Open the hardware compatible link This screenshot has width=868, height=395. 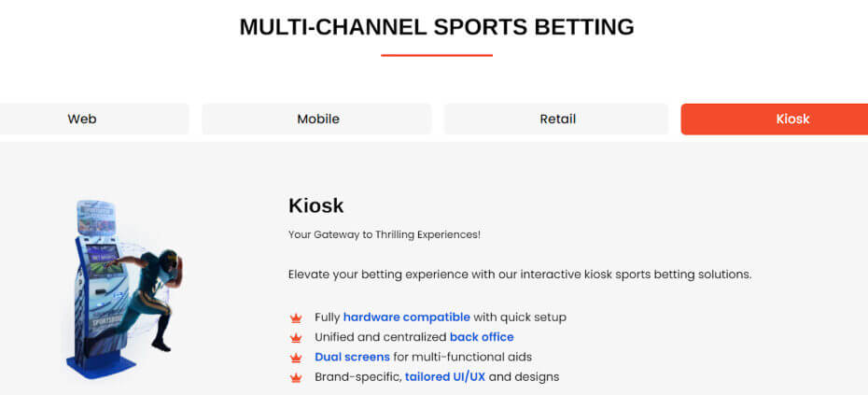406,317
